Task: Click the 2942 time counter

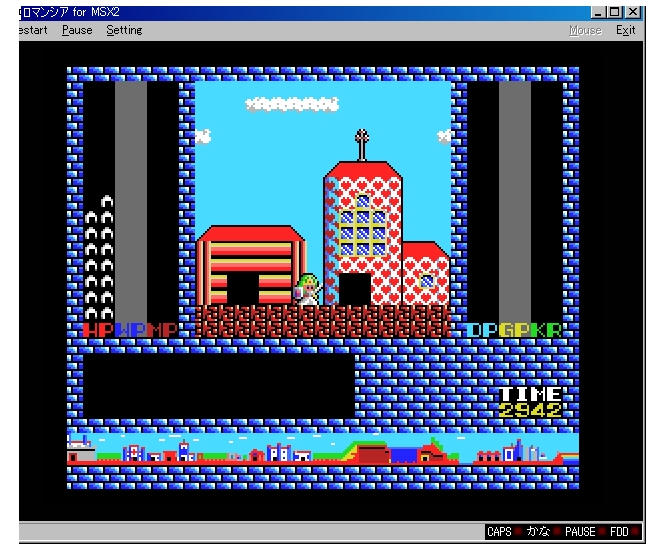Action: 530,410
